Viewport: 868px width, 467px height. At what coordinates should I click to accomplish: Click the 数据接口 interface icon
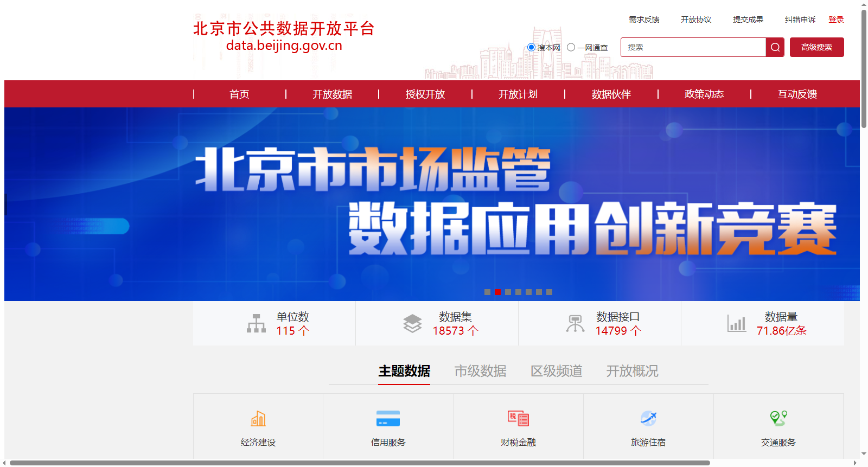575,323
